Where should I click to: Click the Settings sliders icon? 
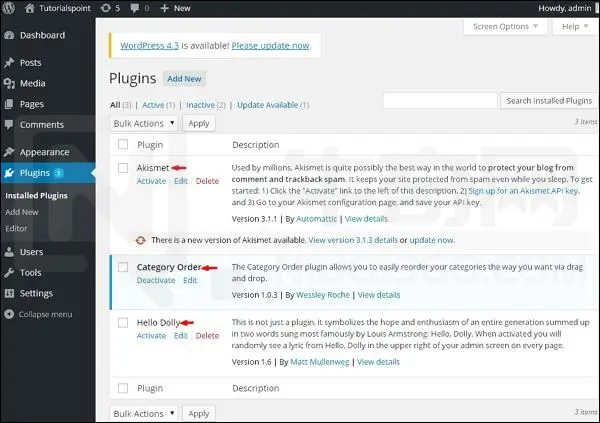tap(9, 293)
